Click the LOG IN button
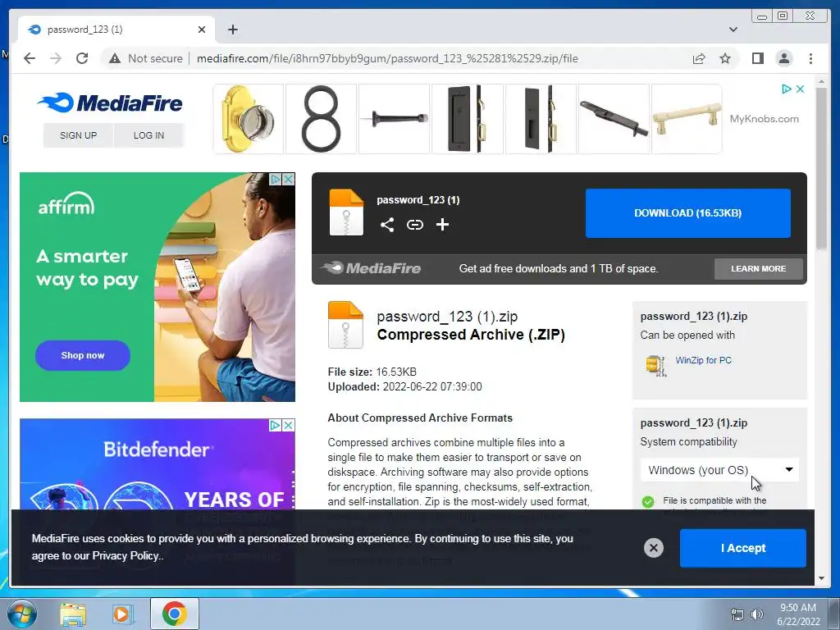Screen dimensions: 840x630 tap(149, 135)
